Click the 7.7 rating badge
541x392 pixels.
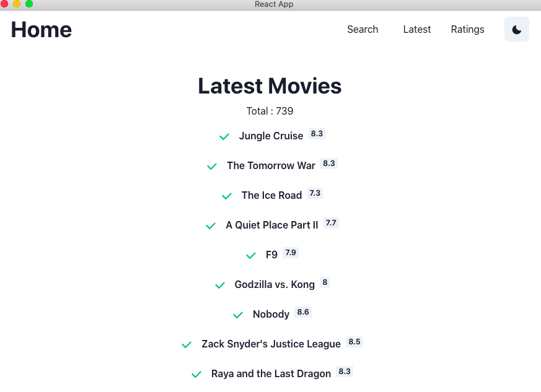point(331,223)
